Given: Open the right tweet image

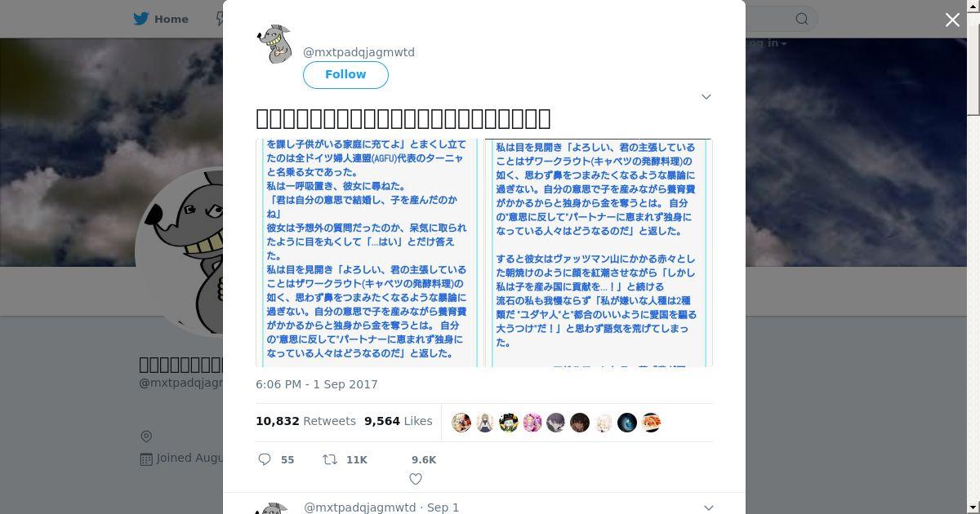Looking at the screenshot, I should click(599, 253).
